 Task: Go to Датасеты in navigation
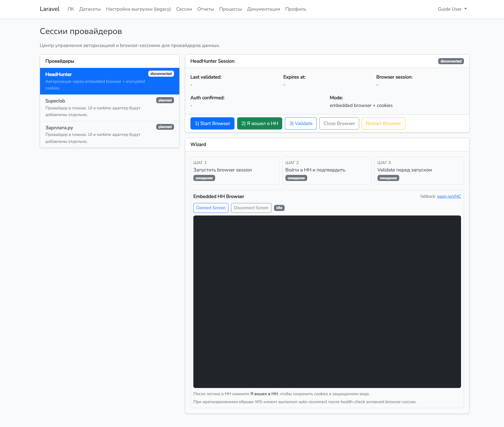click(x=90, y=9)
